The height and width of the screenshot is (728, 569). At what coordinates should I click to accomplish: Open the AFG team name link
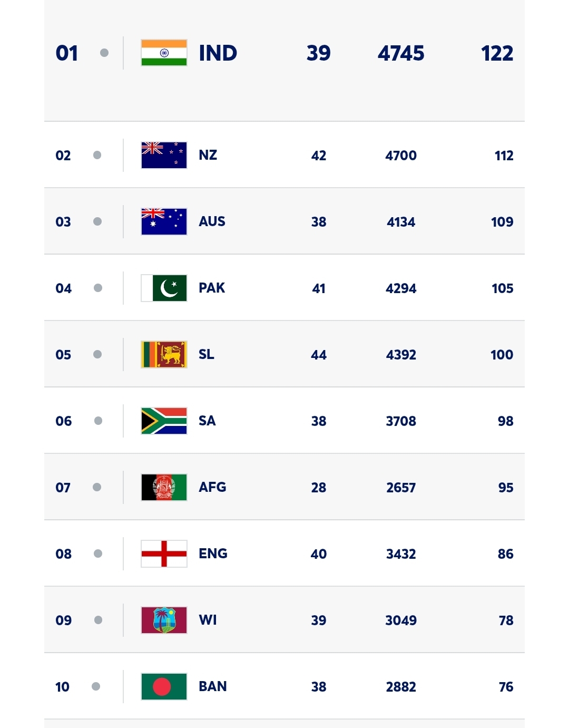[x=212, y=487]
